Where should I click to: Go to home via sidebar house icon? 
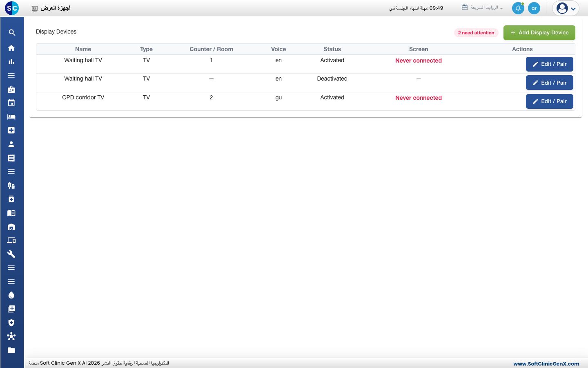click(11, 48)
